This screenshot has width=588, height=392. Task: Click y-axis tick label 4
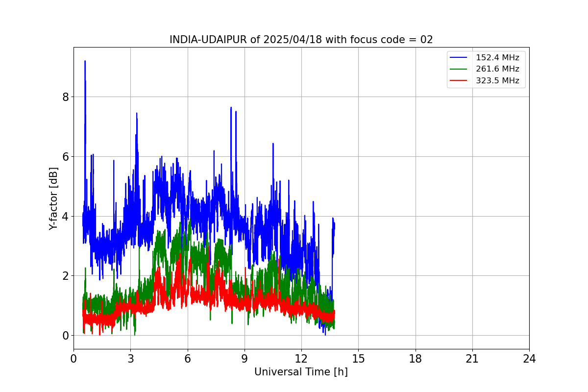pos(65,216)
